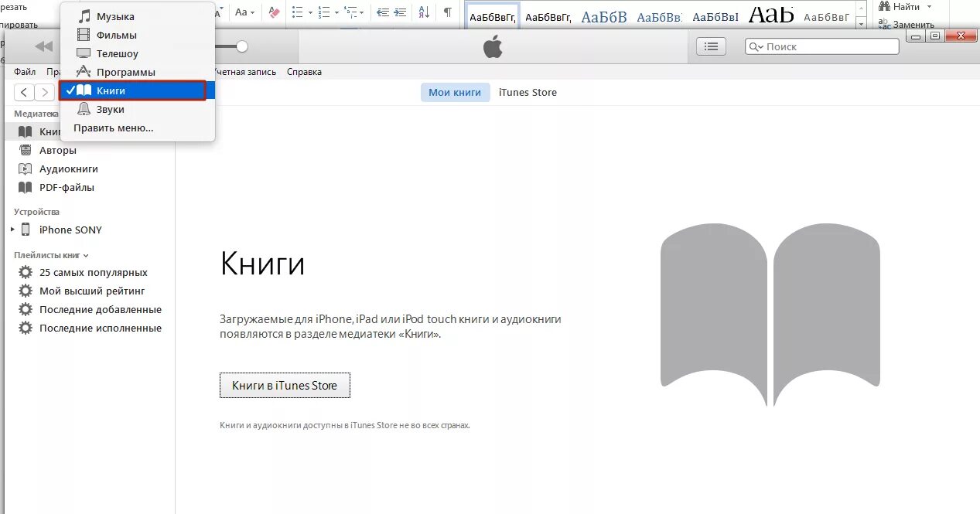
Task: Click the iTunes rewind button
Action: (44, 46)
